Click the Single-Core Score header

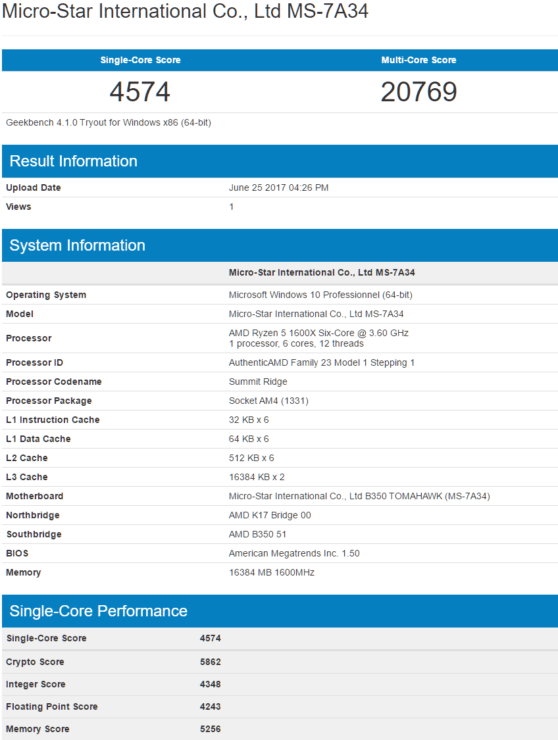(140, 60)
